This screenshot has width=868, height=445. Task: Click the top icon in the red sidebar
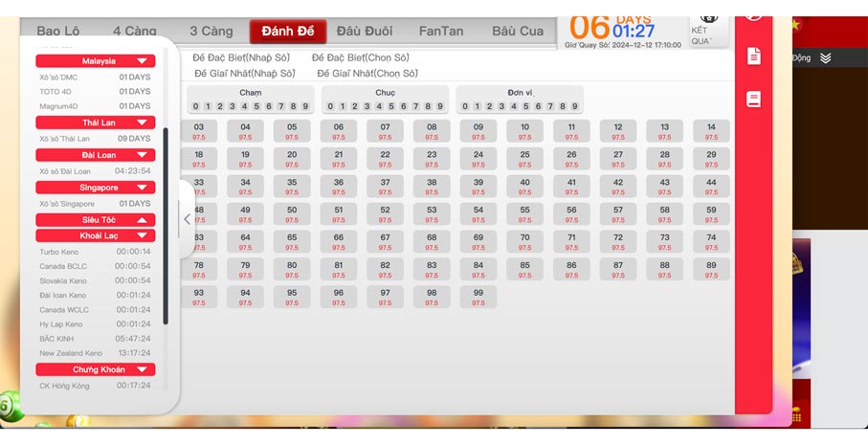point(754,11)
